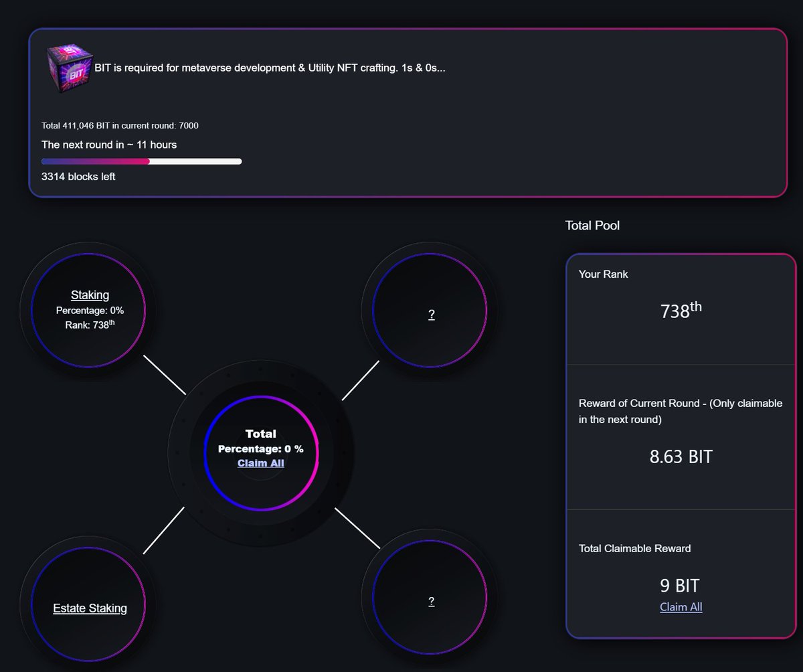
Task: Click the Claim All link inside the Total circle
Action: point(260,463)
